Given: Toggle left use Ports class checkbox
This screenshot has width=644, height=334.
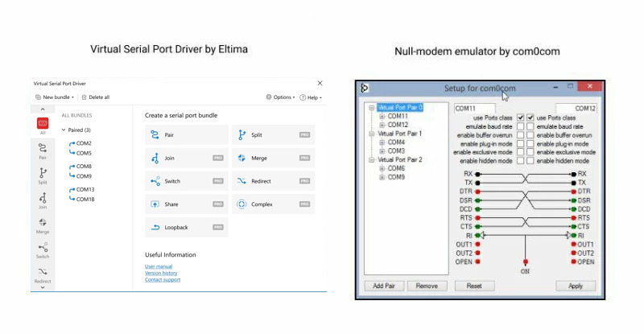Looking at the screenshot, I should 520,118.
